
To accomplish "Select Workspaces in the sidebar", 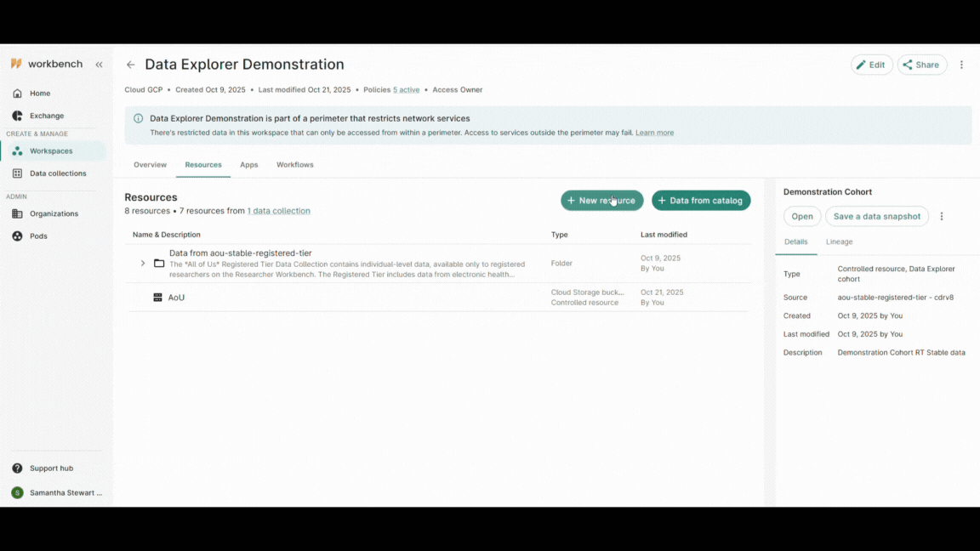I will pyautogui.click(x=53, y=151).
